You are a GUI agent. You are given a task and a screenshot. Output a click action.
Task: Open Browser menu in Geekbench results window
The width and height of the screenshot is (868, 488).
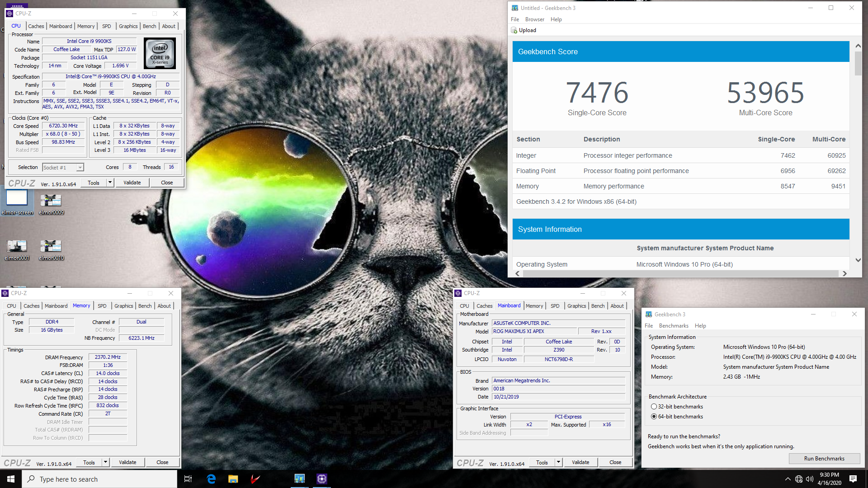pyautogui.click(x=535, y=19)
